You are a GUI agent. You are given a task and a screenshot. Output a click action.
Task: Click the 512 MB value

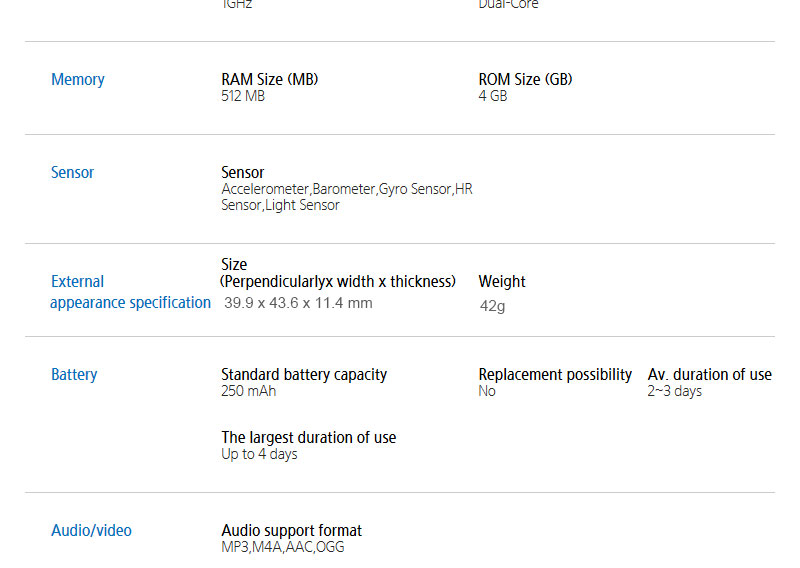click(x=243, y=97)
